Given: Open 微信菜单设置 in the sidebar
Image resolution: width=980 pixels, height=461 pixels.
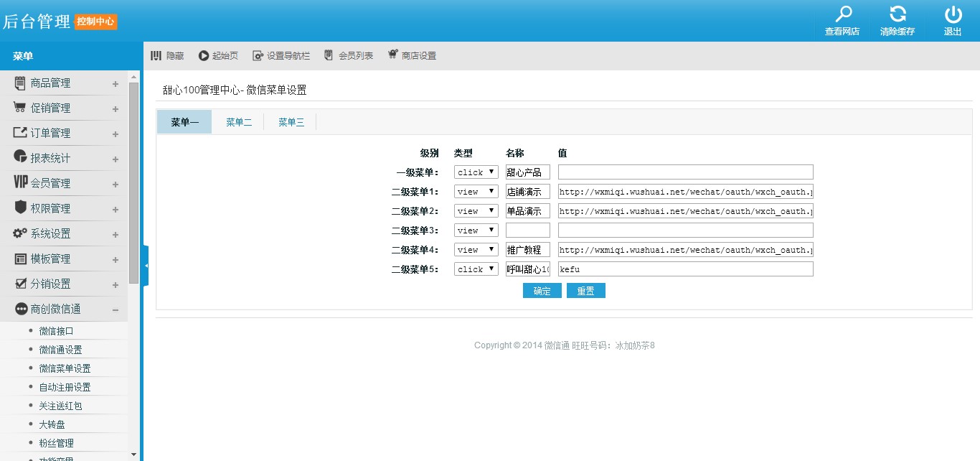Looking at the screenshot, I should click(x=65, y=368).
